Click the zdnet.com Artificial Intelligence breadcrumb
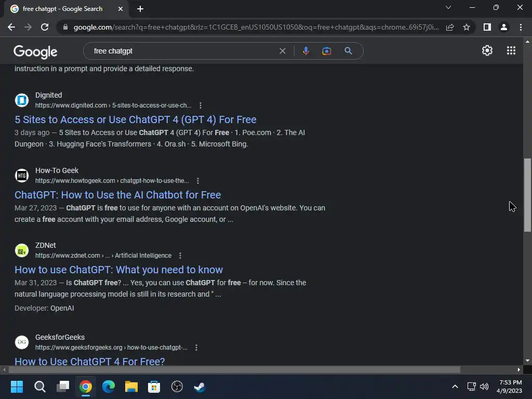 (103, 256)
